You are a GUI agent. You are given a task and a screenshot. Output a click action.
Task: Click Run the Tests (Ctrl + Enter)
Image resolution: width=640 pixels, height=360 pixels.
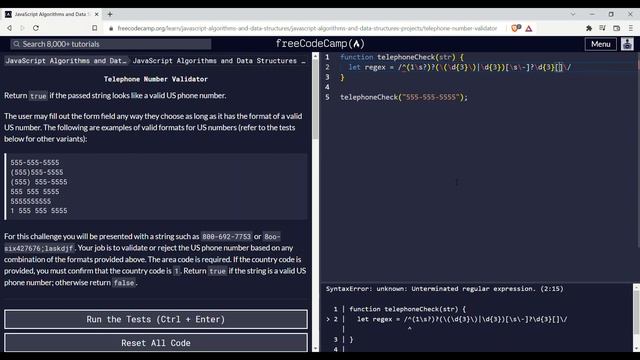(156, 319)
